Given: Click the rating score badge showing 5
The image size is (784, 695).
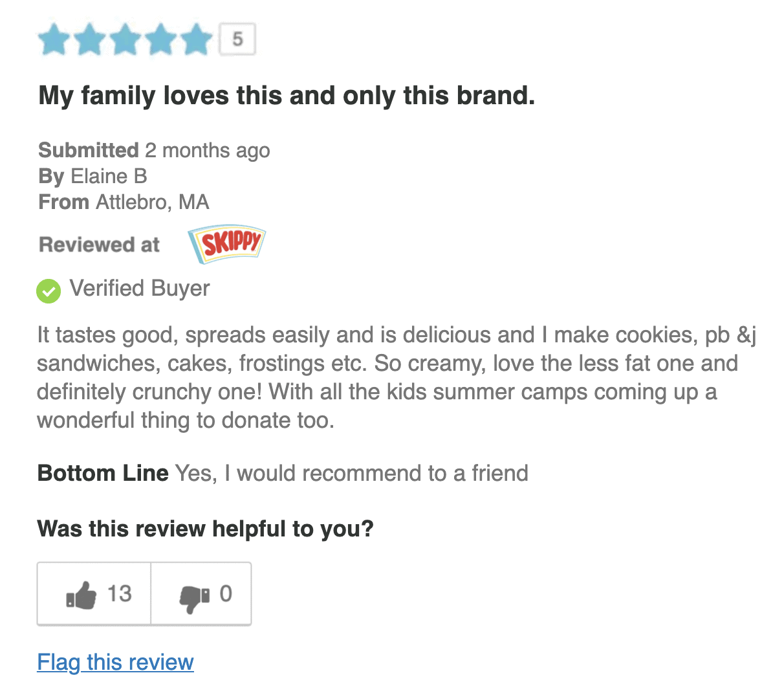Looking at the screenshot, I should (x=237, y=39).
